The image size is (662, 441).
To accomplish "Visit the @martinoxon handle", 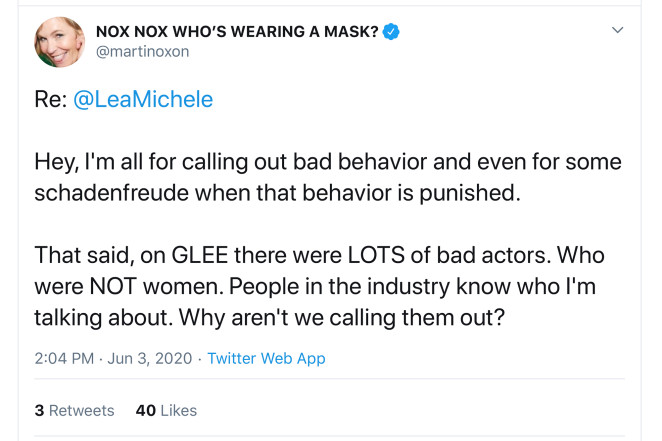I will 143,51.
